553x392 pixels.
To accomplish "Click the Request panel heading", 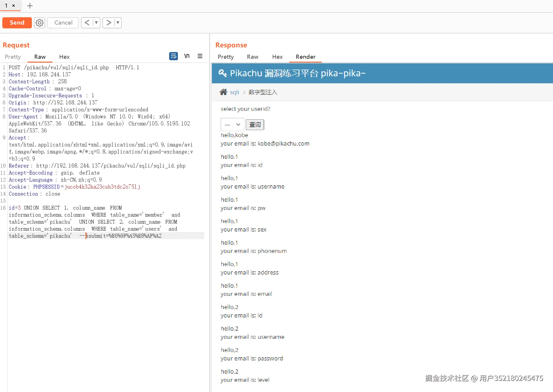I will pos(16,45).
